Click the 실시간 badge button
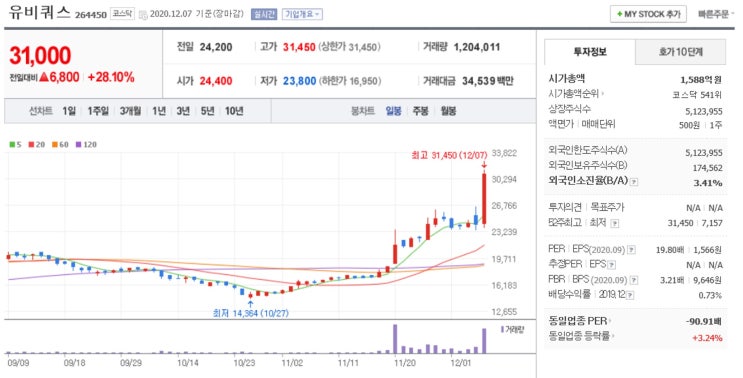 (263, 14)
